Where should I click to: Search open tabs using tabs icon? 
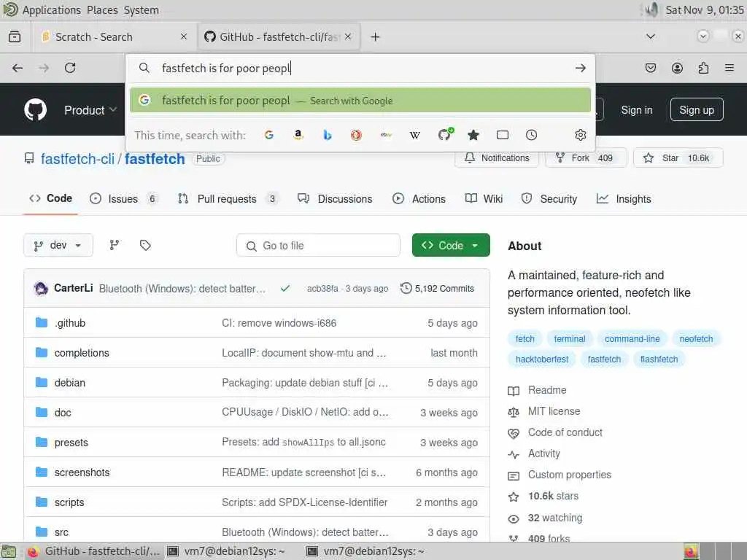[x=502, y=135]
